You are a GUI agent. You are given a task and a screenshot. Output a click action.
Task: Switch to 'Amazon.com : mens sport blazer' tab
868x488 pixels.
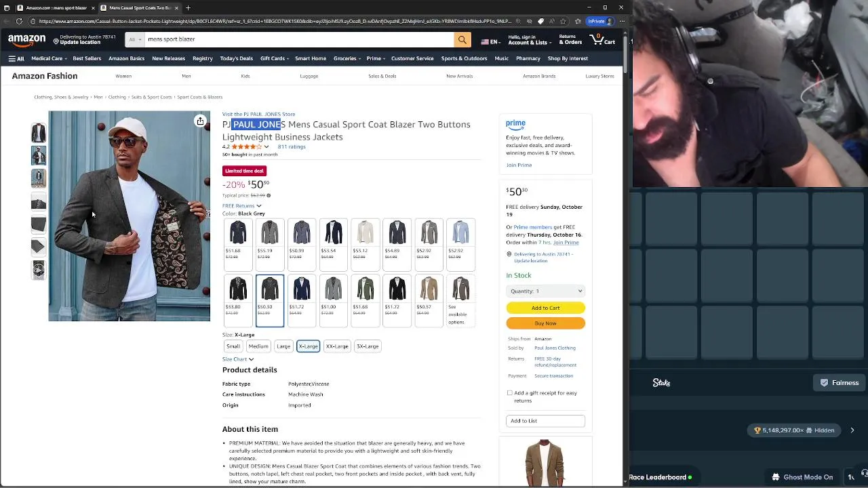click(x=56, y=8)
